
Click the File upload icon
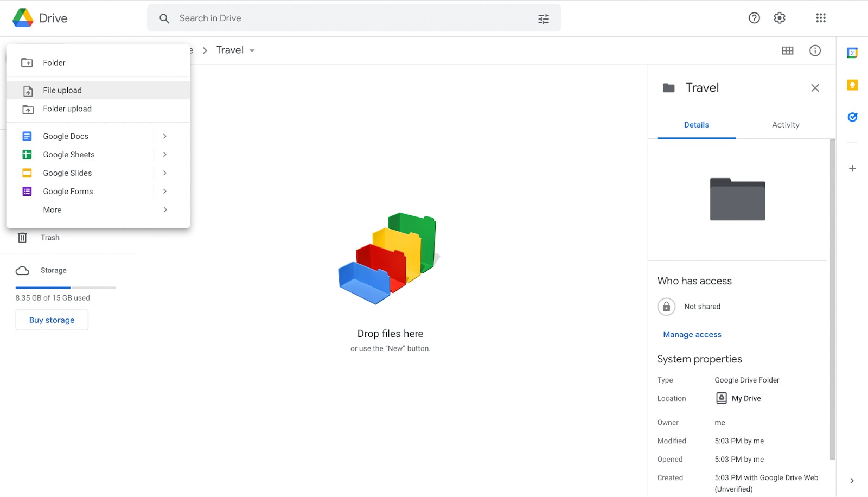click(x=28, y=91)
